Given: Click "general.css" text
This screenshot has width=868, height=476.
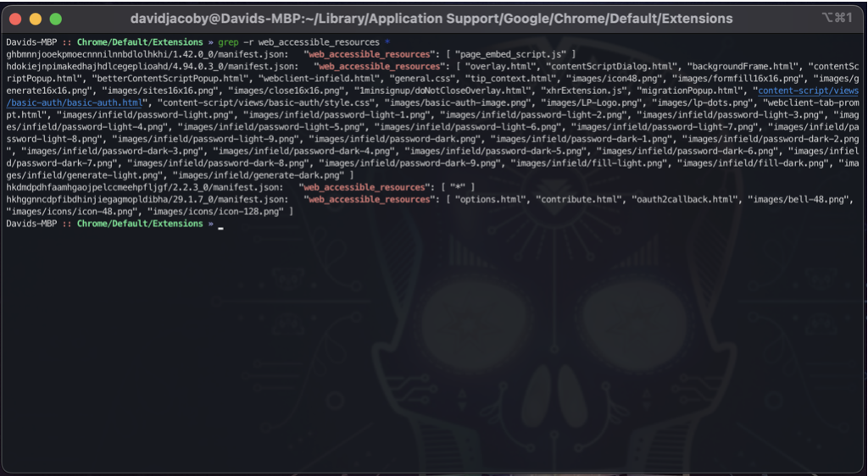Looking at the screenshot, I should point(425,79).
